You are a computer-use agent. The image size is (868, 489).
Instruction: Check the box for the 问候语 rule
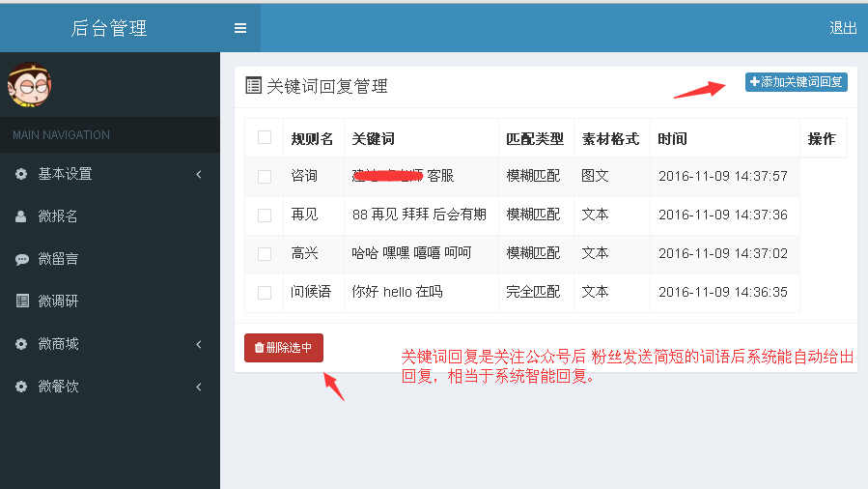pos(265,293)
